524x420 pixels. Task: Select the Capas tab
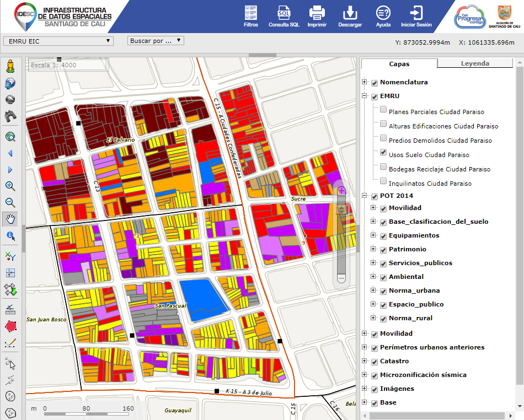tap(399, 64)
